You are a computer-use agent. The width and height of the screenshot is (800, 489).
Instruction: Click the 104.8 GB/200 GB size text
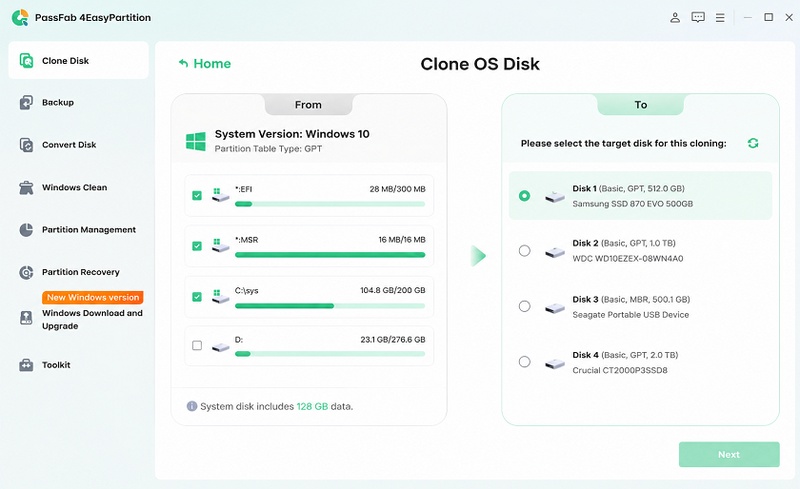[393, 290]
